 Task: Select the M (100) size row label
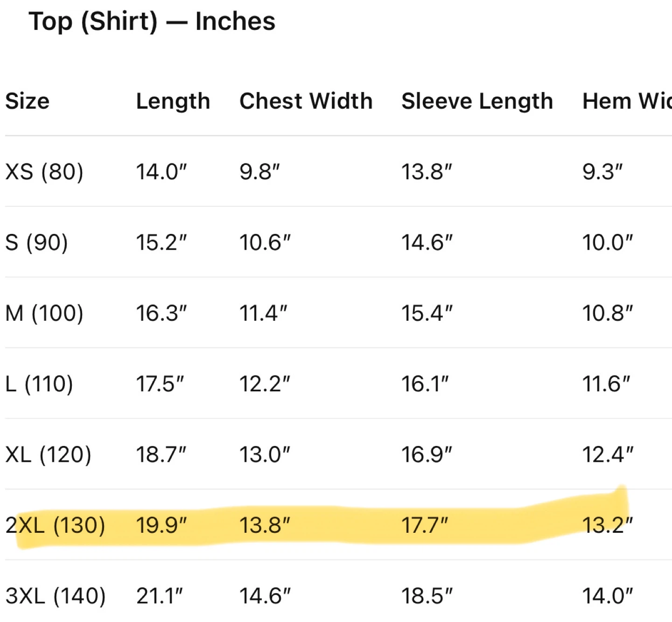tap(45, 313)
